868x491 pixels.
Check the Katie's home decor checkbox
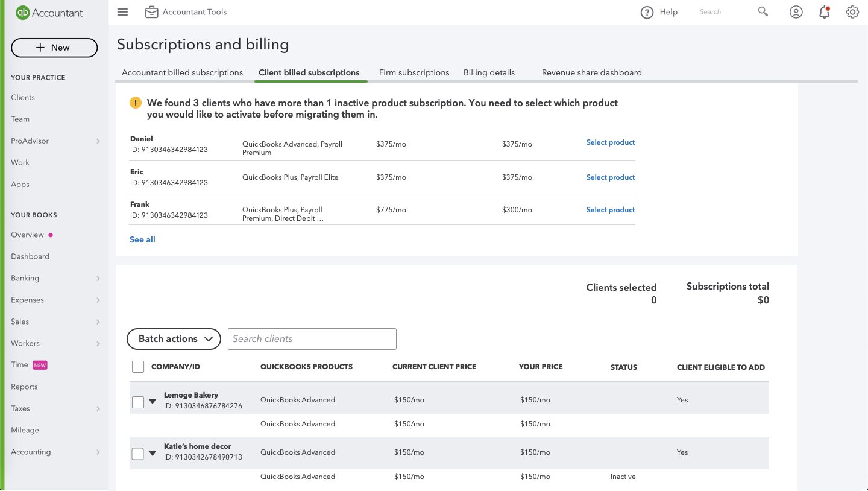138,454
